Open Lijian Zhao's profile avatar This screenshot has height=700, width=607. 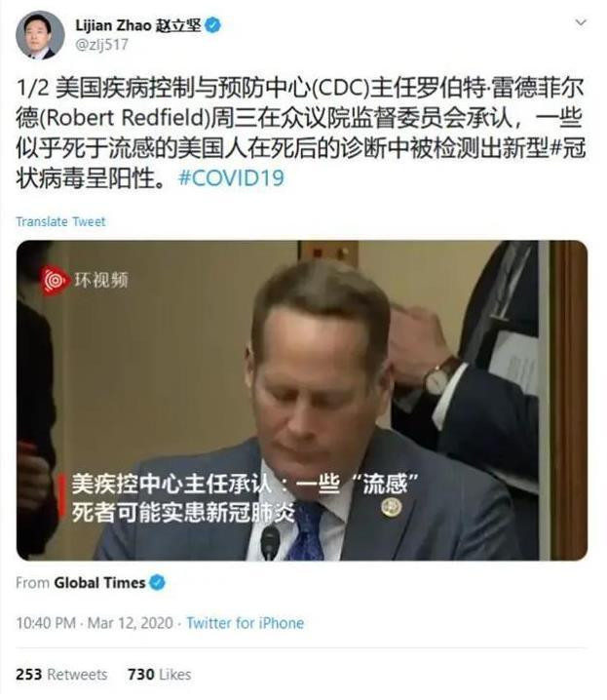pos(40,35)
